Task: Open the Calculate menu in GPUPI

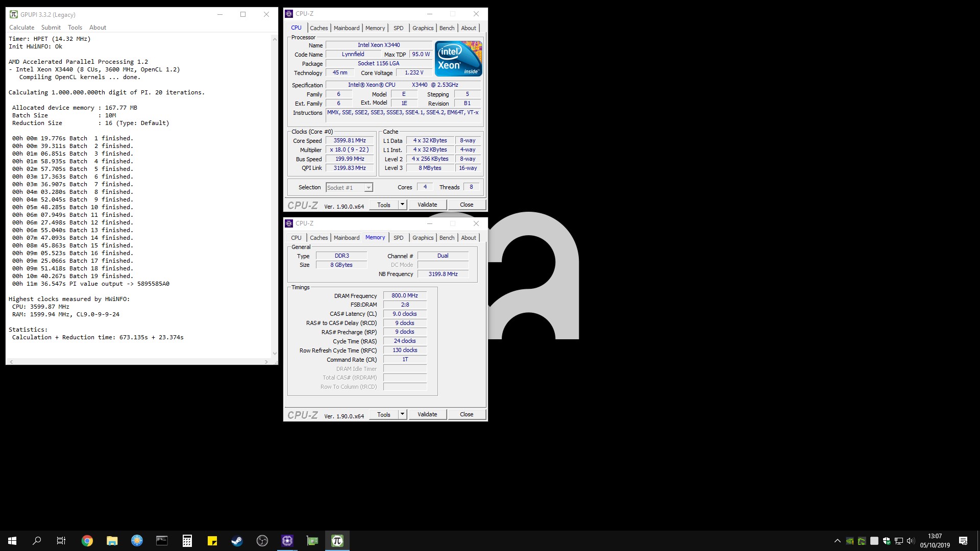Action: pos(22,28)
